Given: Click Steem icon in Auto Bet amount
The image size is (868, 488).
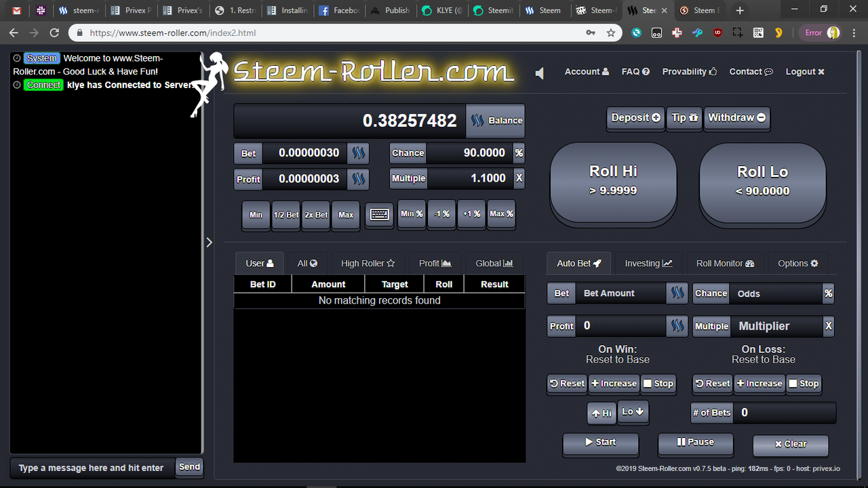Looking at the screenshot, I should [677, 293].
